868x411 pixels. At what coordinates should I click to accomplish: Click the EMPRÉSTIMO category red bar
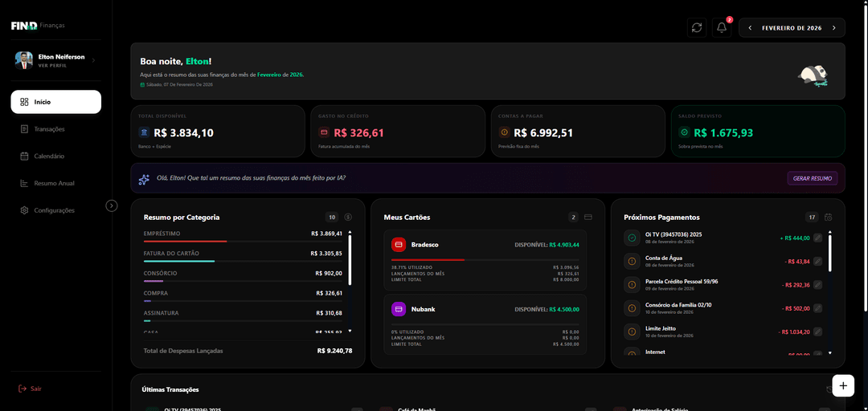[185, 241]
